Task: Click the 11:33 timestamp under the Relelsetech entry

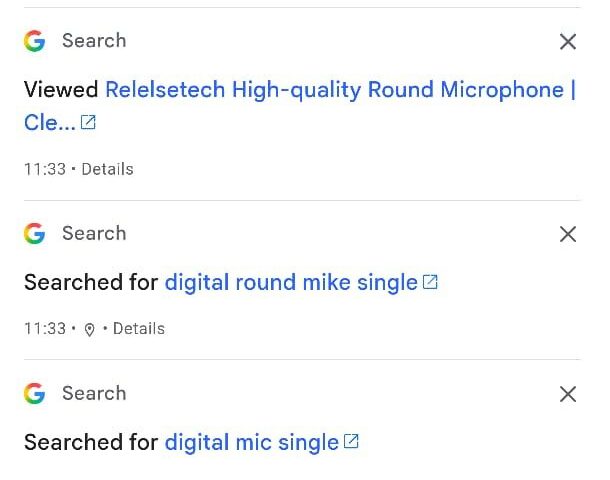Action: [44, 169]
